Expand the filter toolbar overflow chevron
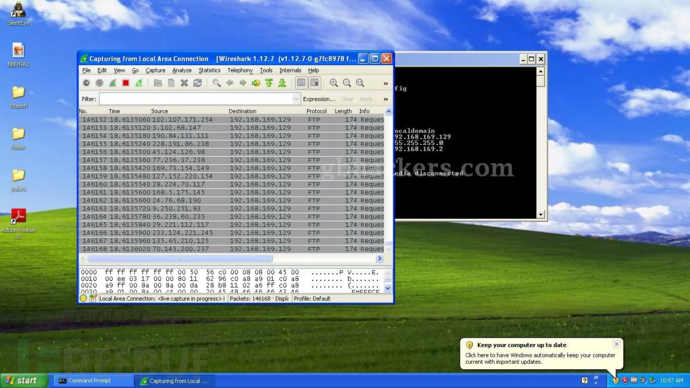This screenshot has height=388, width=690. (x=385, y=99)
